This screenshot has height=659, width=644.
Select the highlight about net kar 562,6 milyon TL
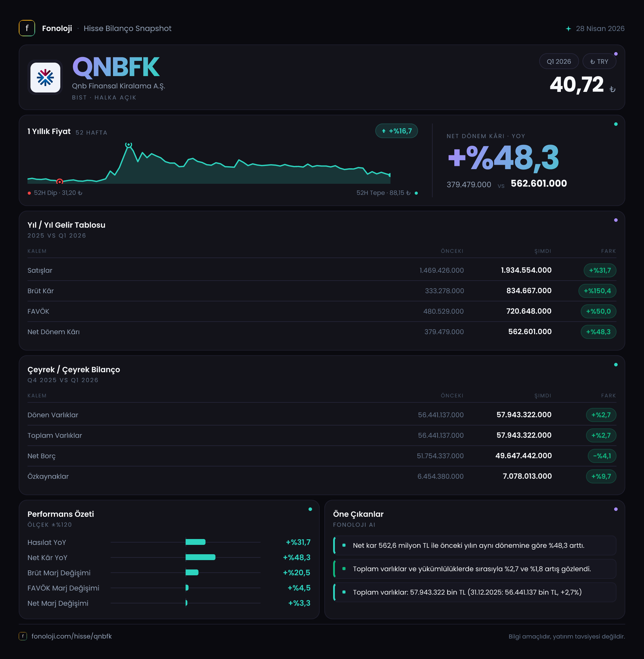475,545
